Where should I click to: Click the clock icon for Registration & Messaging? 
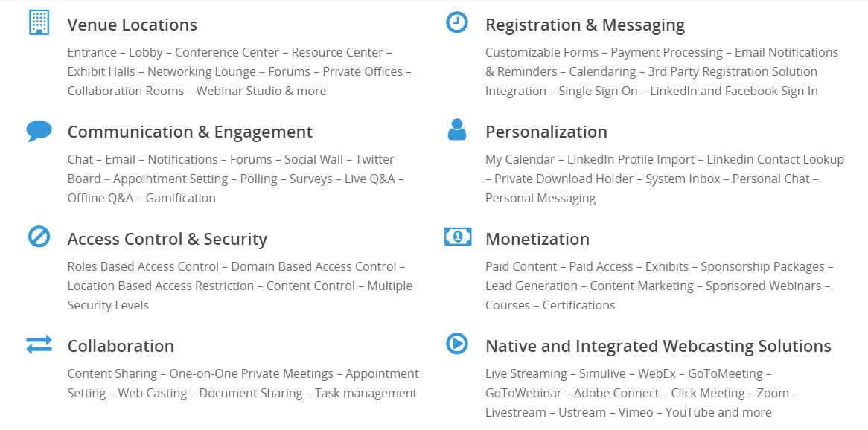click(x=456, y=22)
